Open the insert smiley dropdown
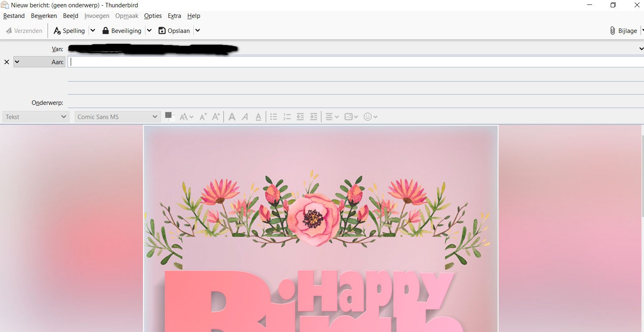Image resolution: width=644 pixels, height=332 pixels. tap(371, 117)
